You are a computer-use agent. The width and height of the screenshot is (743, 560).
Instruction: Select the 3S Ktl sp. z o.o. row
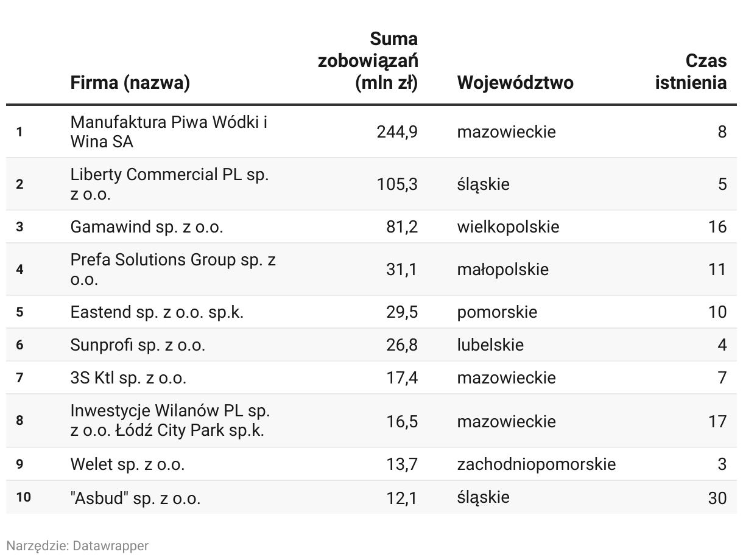pos(371,377)
